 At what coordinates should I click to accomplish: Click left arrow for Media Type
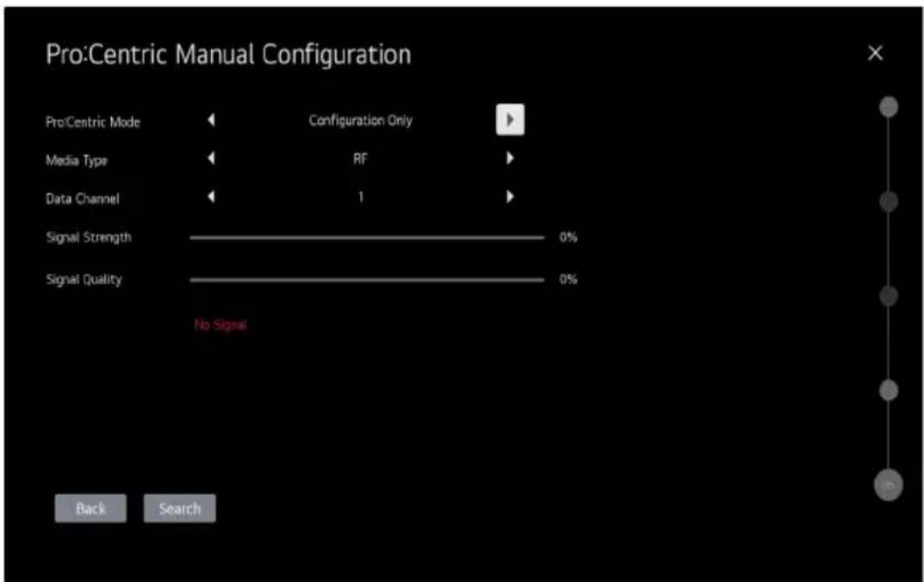tap(211, 158)
